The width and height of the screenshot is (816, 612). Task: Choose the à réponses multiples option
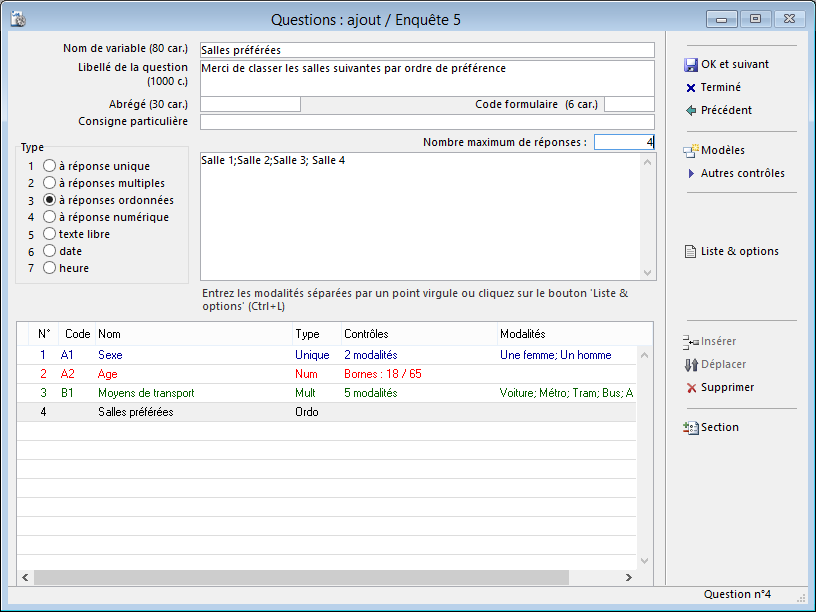(x=49, y=183)
